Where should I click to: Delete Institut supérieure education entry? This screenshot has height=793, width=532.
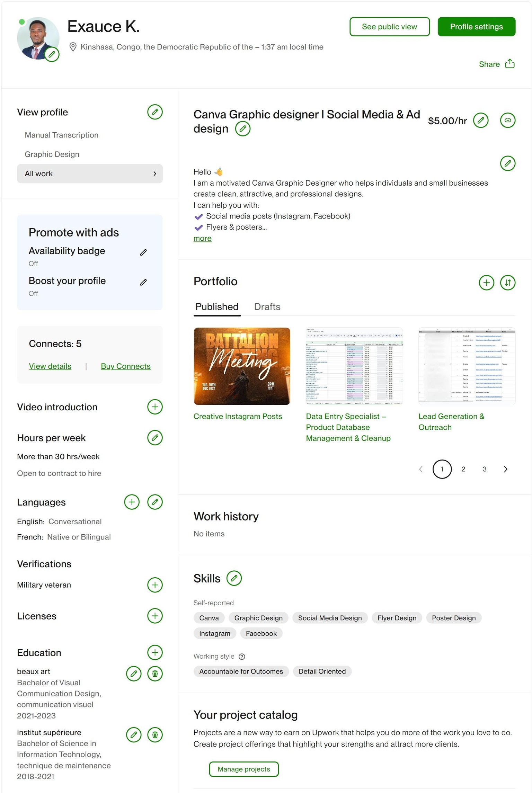pyautogui.click(x=155, y=734)
